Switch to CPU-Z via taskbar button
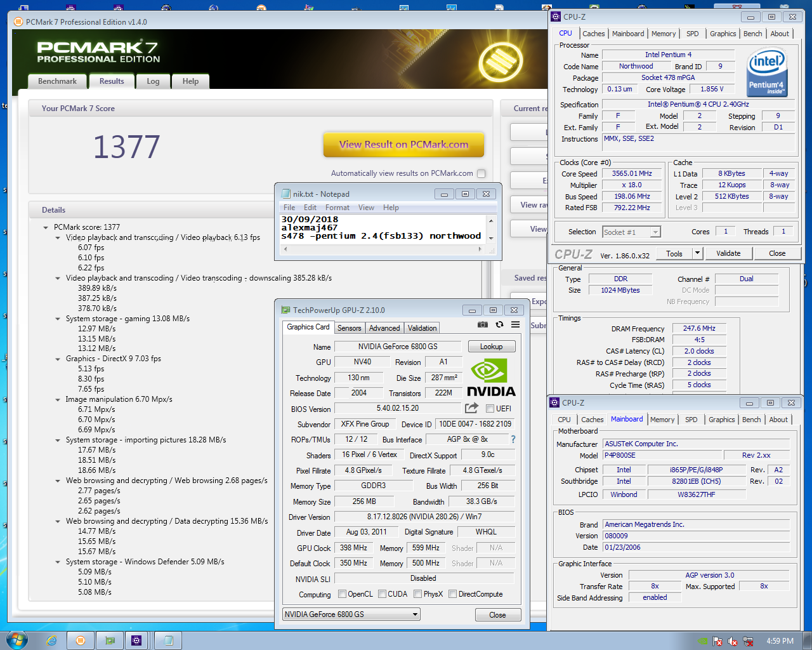Viewport: 812px width, 650px height. (x=136, y=640)
